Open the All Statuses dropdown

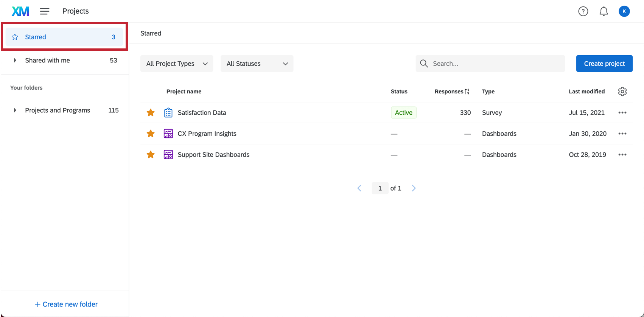[257, 64]
